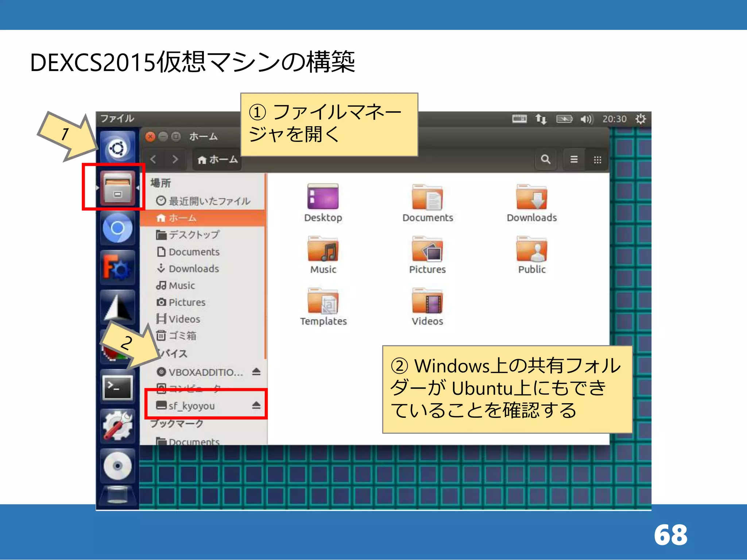Close the ホーム window

150,137
